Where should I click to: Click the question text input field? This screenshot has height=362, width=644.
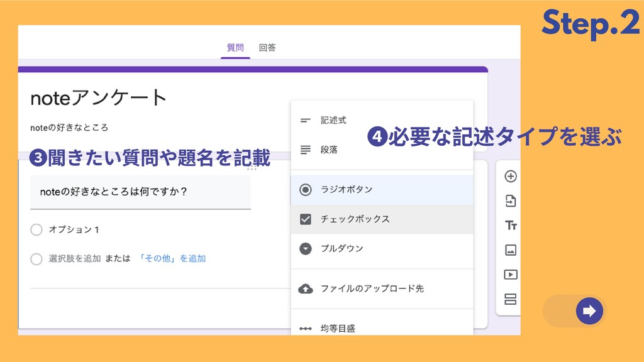(140, 192)
